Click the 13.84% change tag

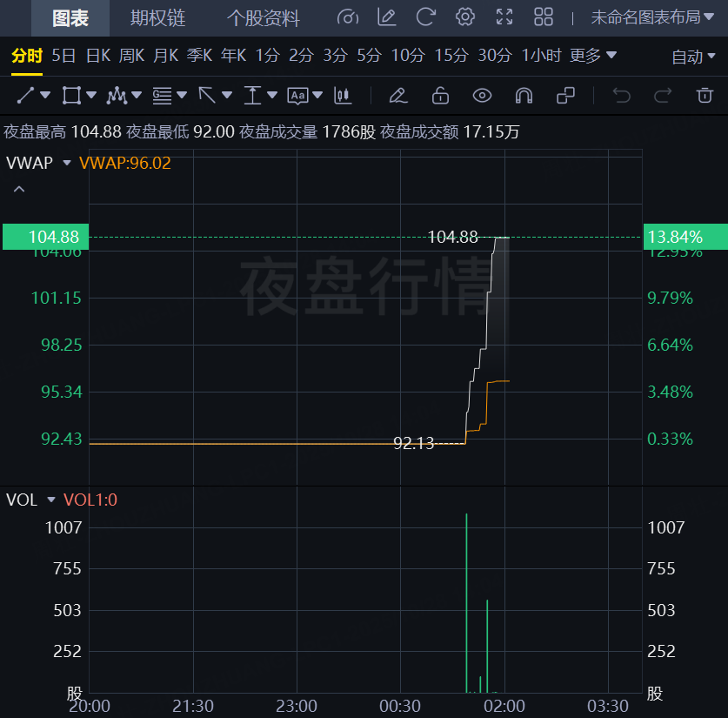coord(685,237)
